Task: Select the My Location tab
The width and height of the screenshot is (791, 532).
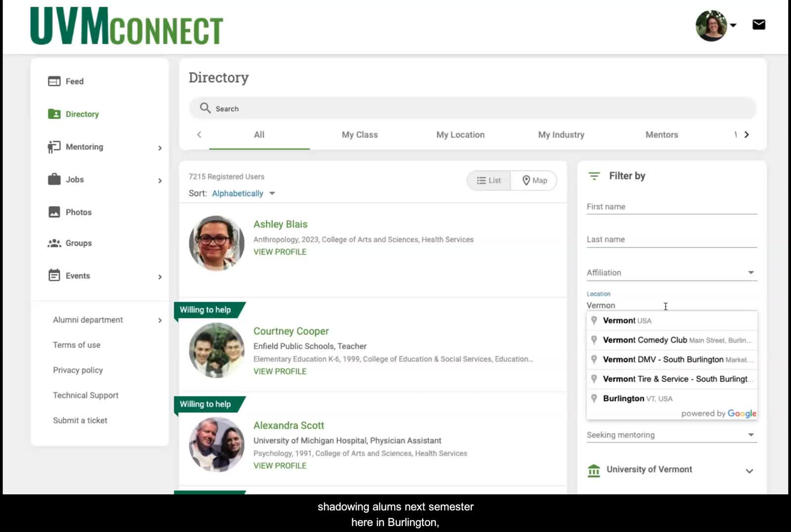Action: pyautogui.click(x=460, y=134)
